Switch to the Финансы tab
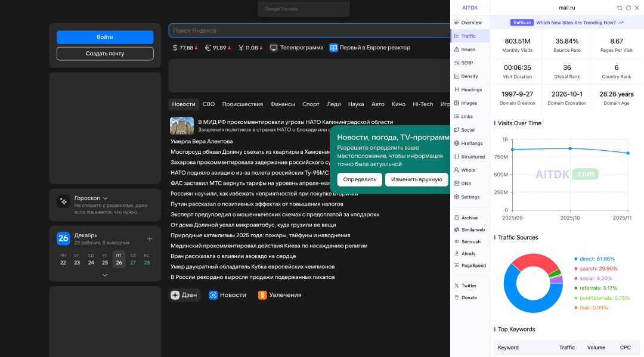The width and height of the screenshot is (644, 357). [283, 104]
